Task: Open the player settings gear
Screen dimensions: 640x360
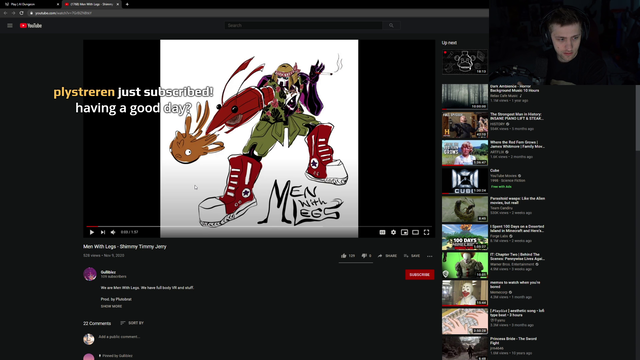Action: [393, 232]
